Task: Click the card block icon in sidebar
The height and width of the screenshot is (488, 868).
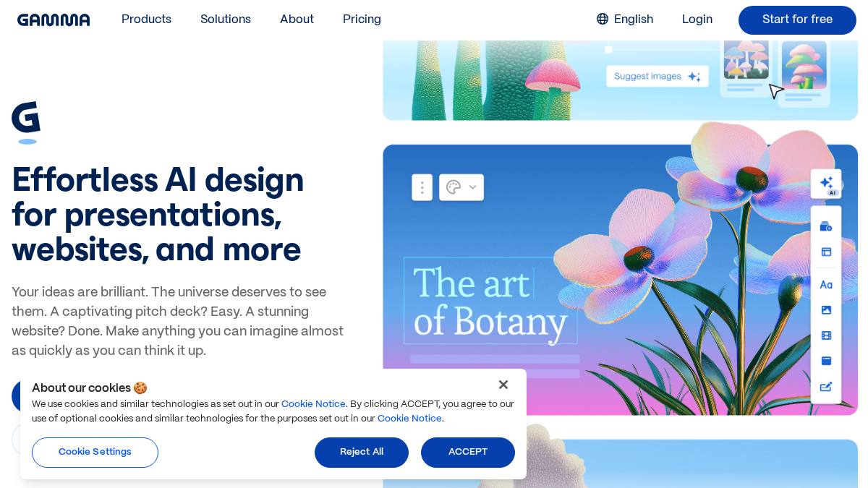Action: coord(826,361)
